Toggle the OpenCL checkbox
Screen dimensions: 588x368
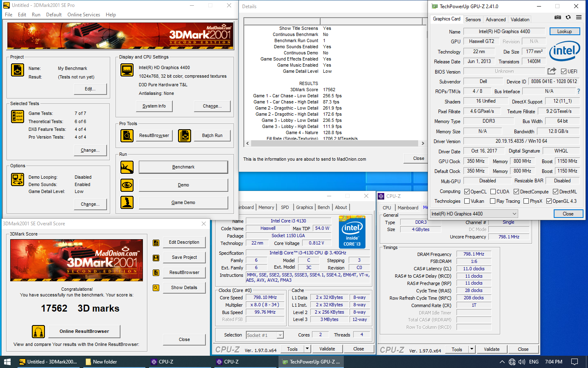[x=467, y=192]
